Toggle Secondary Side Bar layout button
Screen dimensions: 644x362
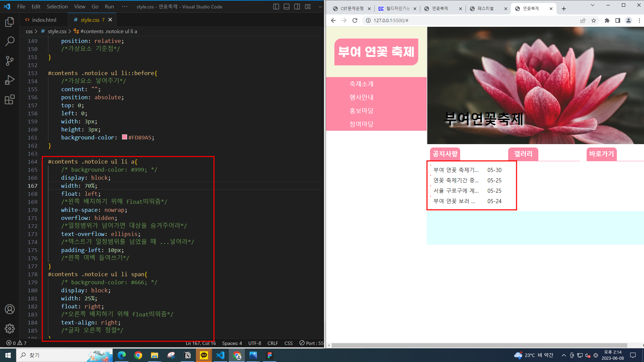tap(297, 7)
